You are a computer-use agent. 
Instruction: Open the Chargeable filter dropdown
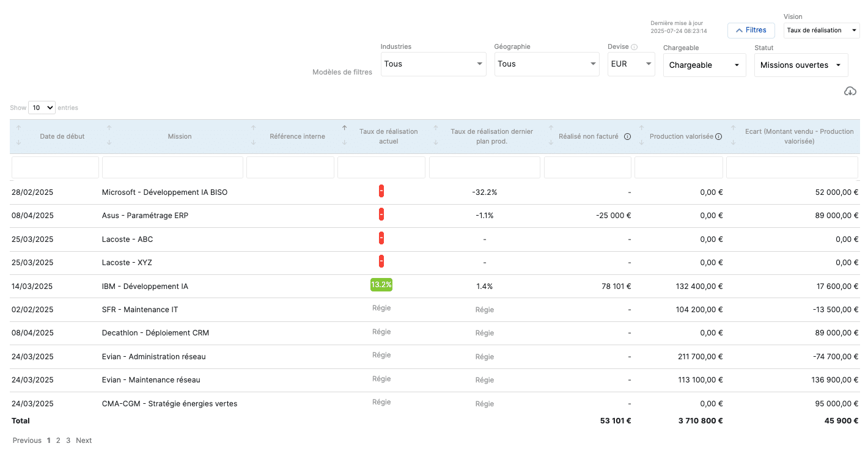point(704,65)
